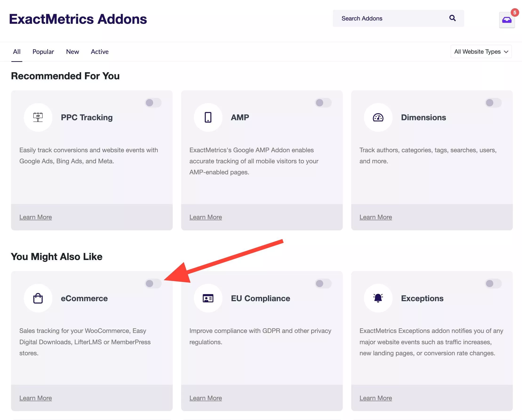Click the EU Compliance GDPR description text

click(260, 336)
